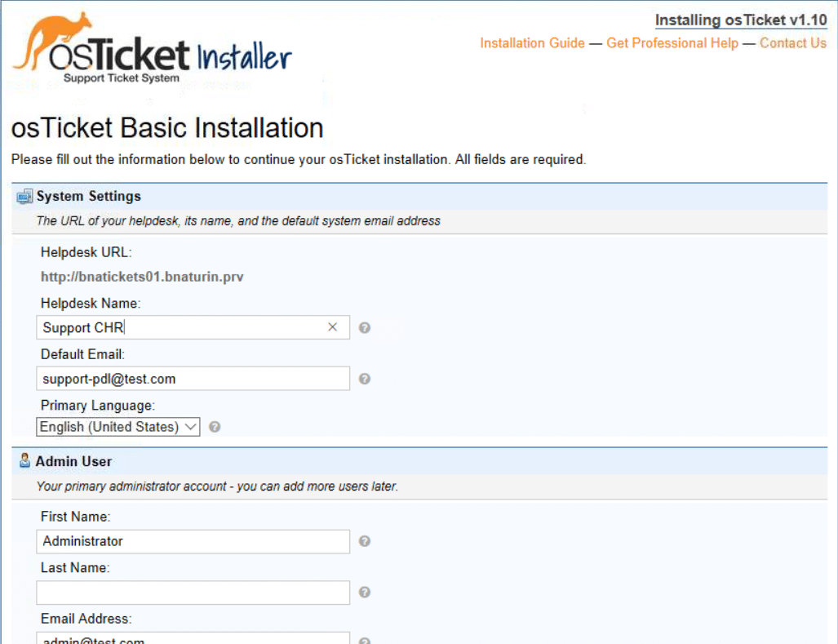Edit the Default Email input field
The image size is (838, 644).
coord(193,379)
